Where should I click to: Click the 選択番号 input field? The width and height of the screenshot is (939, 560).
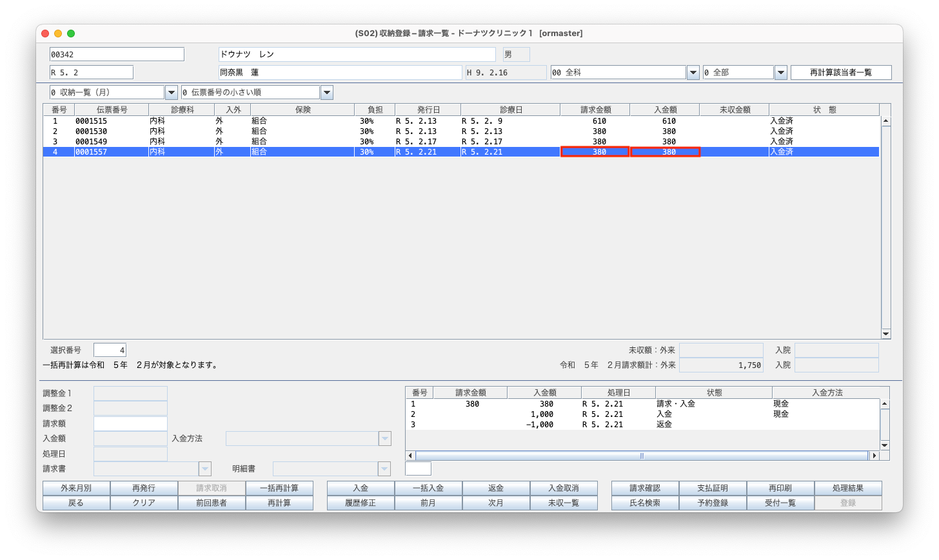click(110, 351)
